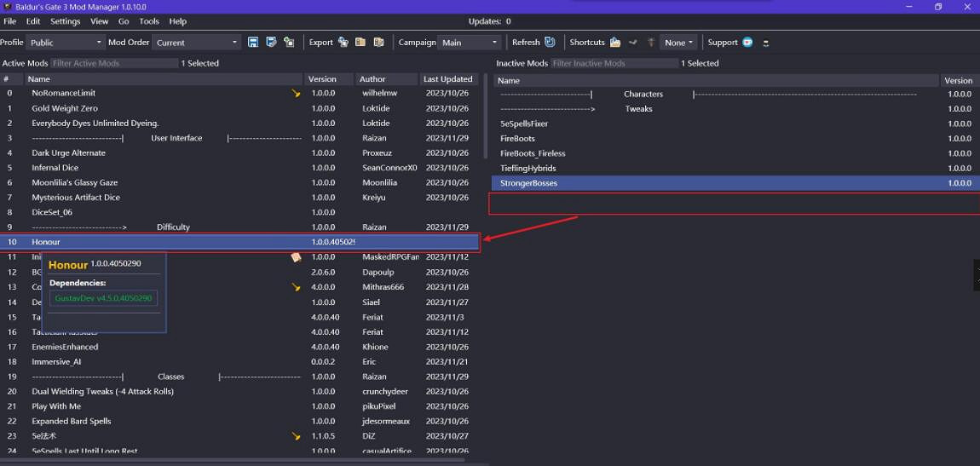
Task: Sort active mods by Last Updated column
Action: tap(447, 79)
